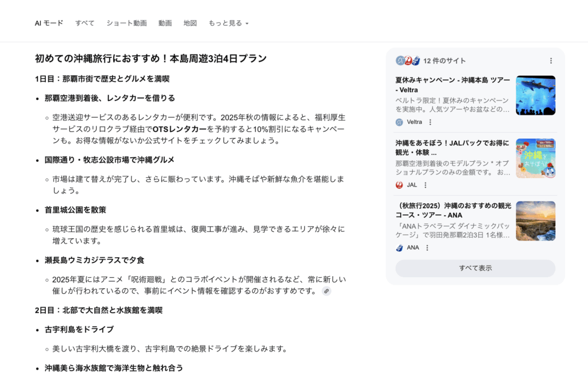Click the JAL red logo icon
Viewport: 588px width, 376px height.
tap(400, 185)
